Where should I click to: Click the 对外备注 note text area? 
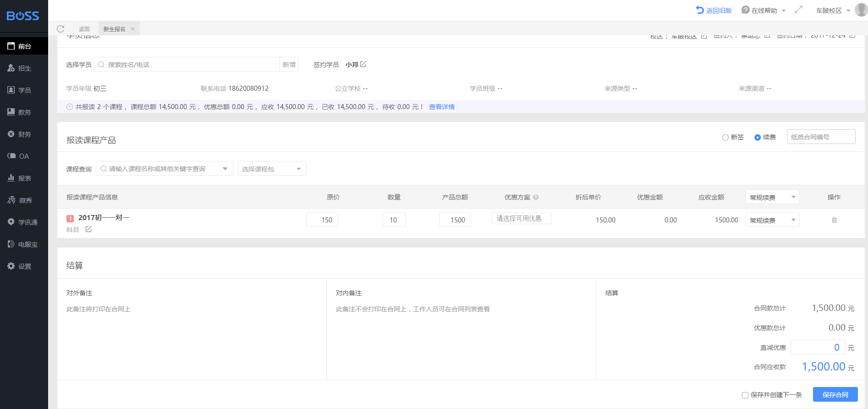(192, 339)
